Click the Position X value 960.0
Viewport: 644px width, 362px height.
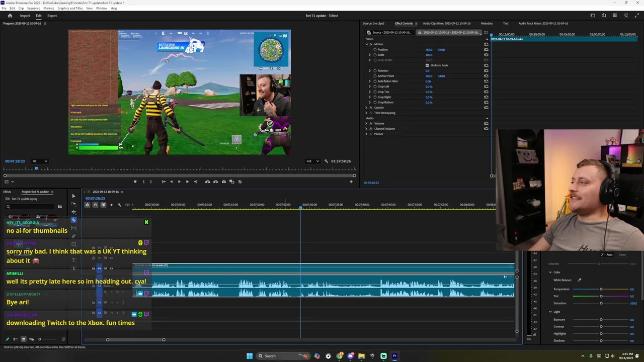click(429, 50)
